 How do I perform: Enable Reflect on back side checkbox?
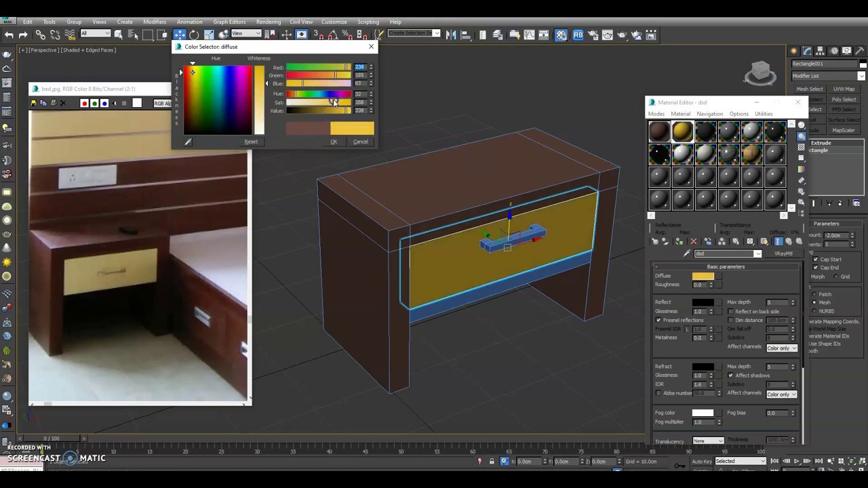tap(730, 311)
